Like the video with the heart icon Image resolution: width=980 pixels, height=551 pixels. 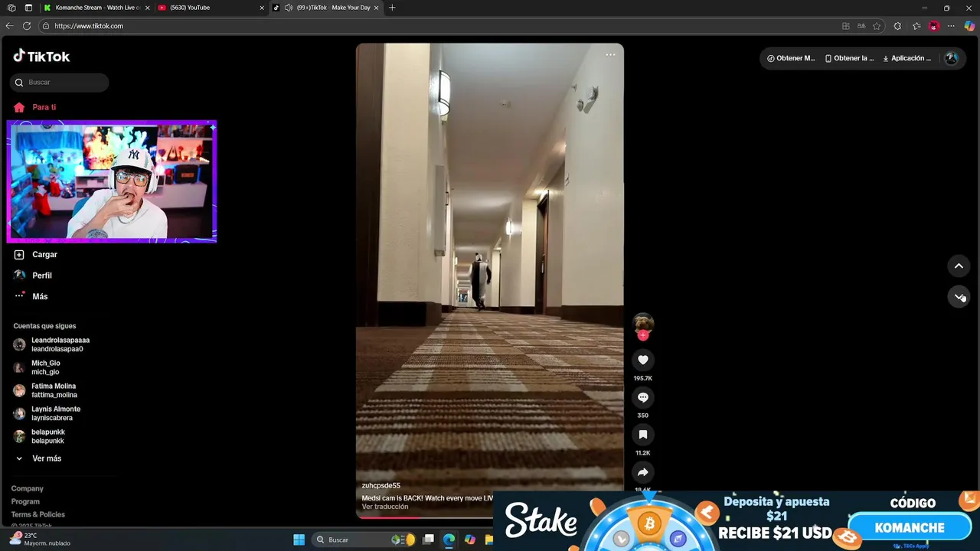click(x=643, y=360)
